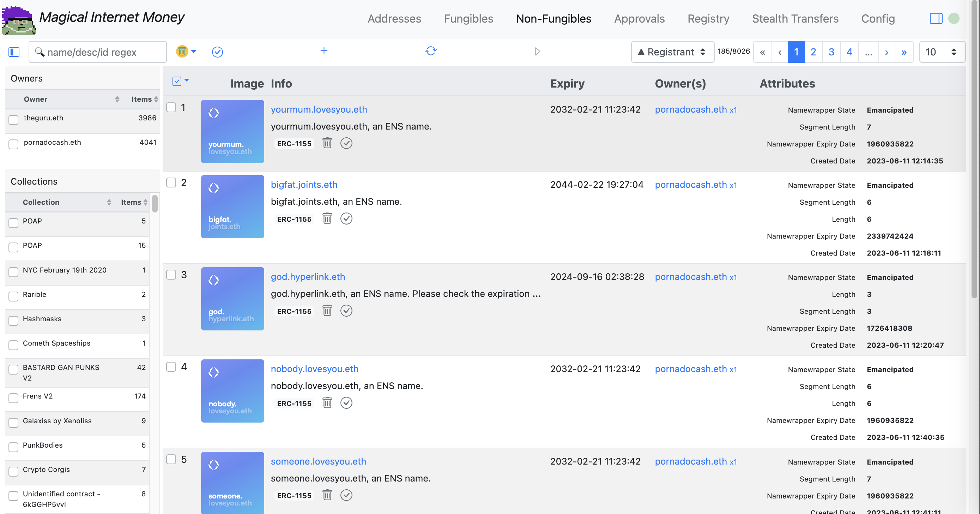Switch to the Fungibles tab

468,19
